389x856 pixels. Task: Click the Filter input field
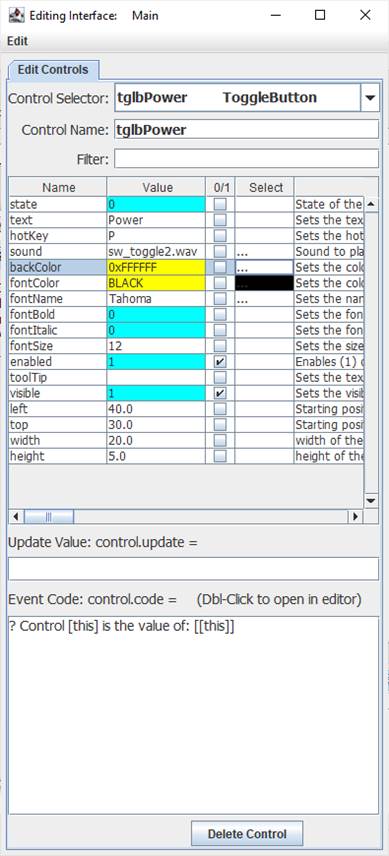coord(247,159)
